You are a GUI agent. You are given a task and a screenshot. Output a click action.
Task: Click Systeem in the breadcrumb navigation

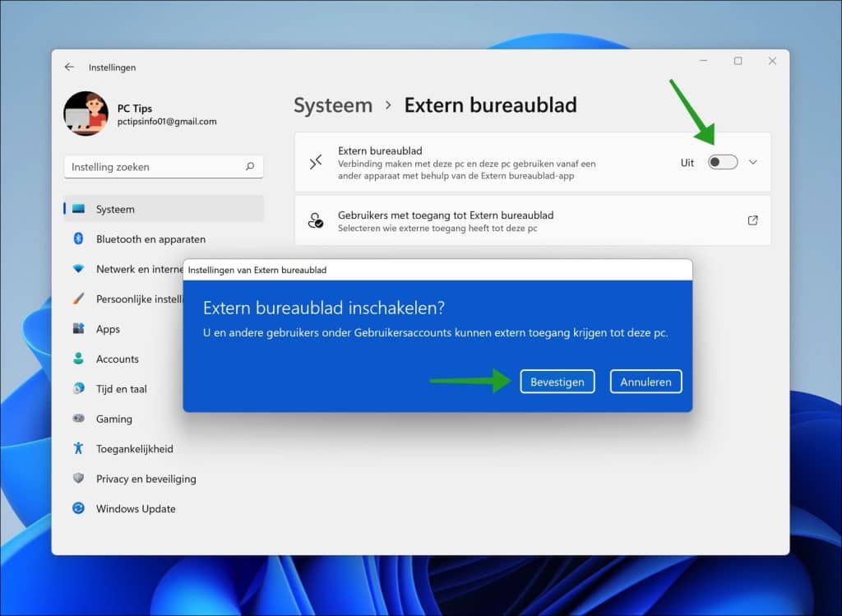[x=332, y=105]
